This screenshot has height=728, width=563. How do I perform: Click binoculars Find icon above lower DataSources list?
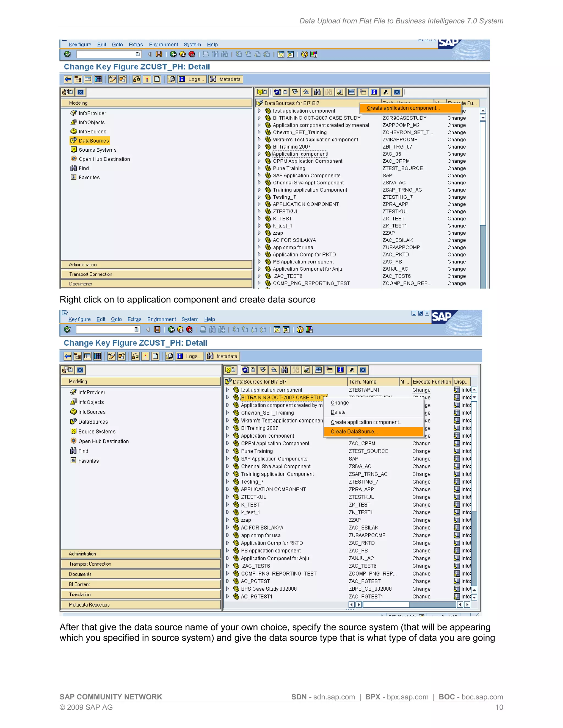(x=285, y=370)
